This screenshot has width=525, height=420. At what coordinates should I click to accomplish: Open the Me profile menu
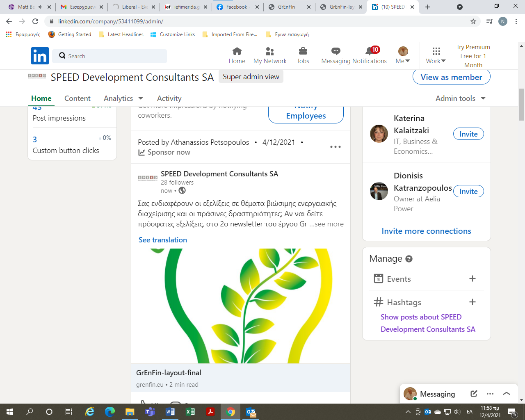tap(403, 56)
